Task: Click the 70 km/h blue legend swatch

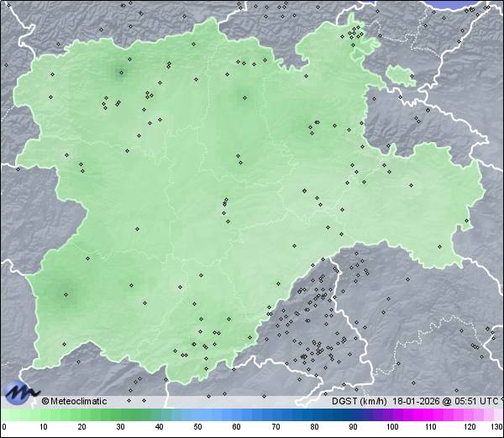Action: pyautogui.click(x=276, y=415)
